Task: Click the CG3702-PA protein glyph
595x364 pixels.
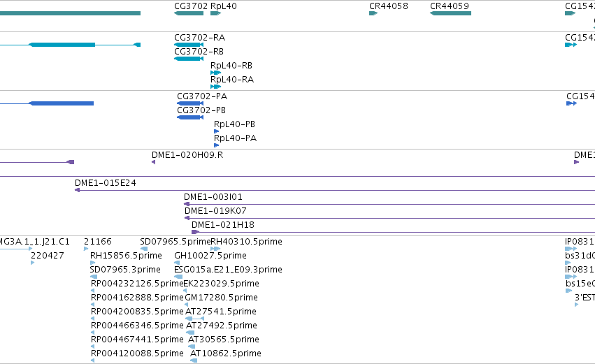Action: 190,103
